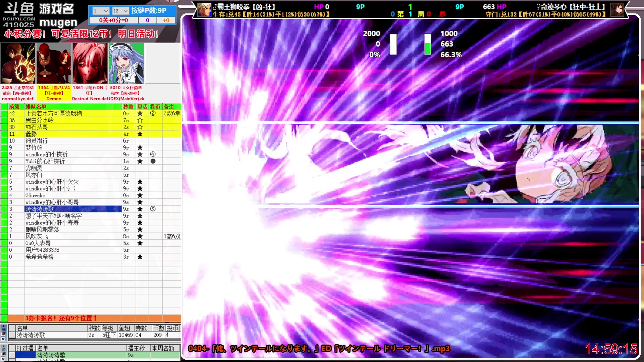Click the star in the 鑫滕 row

[x=140, y=134]
